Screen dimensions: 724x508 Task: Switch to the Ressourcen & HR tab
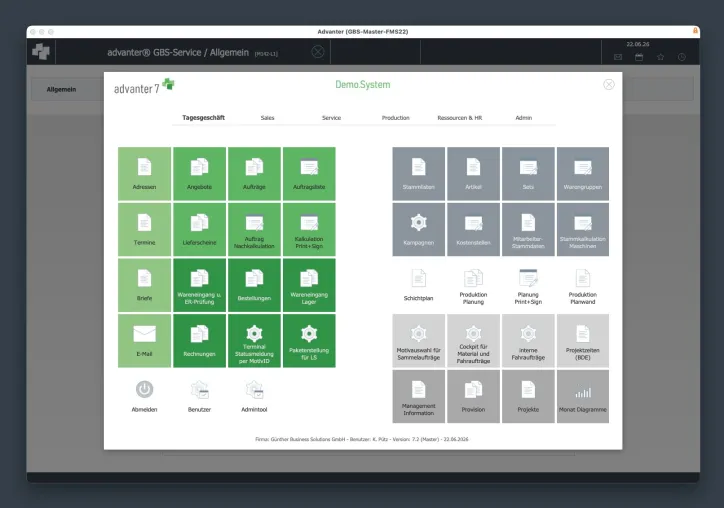pos(460,118)
